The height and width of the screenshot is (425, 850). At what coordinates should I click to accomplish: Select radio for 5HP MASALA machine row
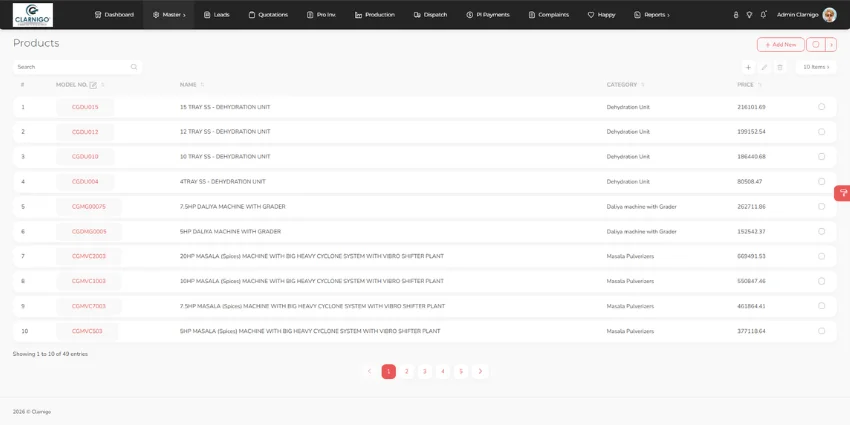click(821, 331)
